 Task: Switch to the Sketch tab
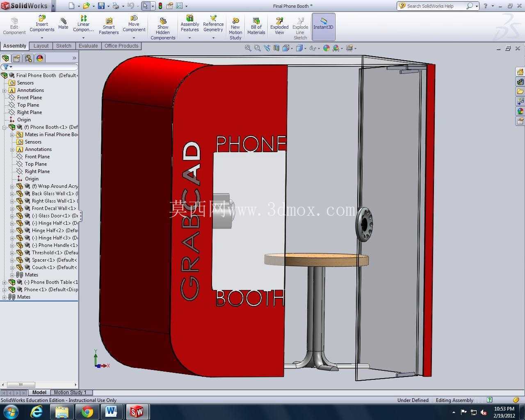tap(64, 46)
